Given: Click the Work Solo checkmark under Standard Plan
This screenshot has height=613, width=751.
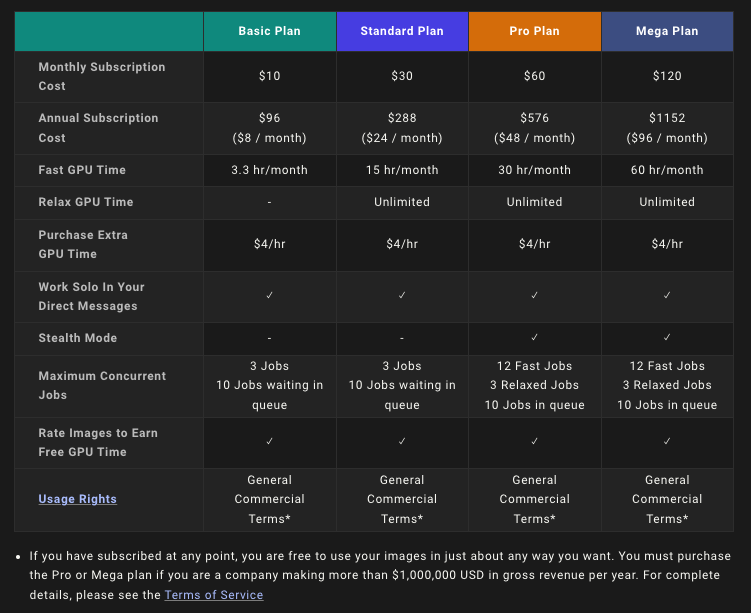Looking at the screenshot, I should pos(402,295).
